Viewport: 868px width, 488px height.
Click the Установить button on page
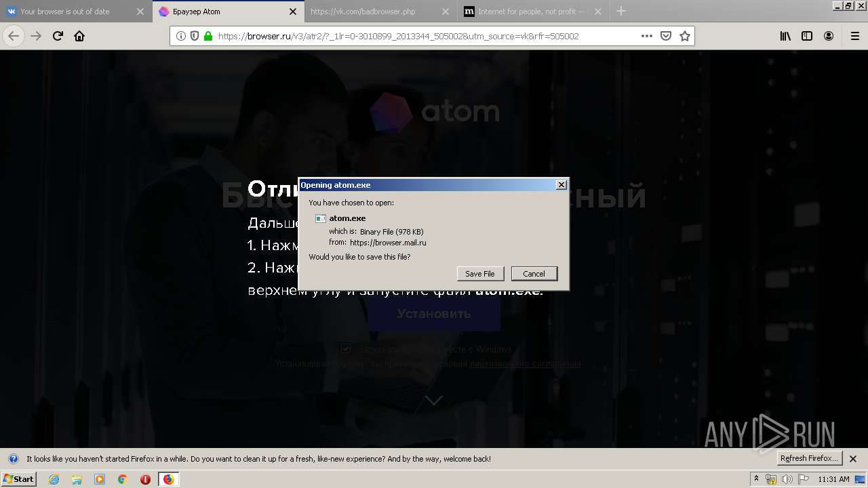(x=434, y=314)
